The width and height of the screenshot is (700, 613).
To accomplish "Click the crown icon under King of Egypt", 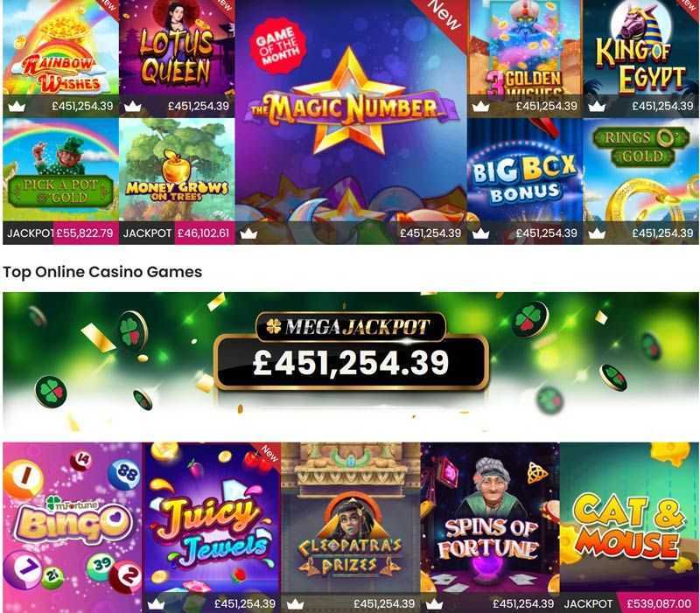I will 597,106.
